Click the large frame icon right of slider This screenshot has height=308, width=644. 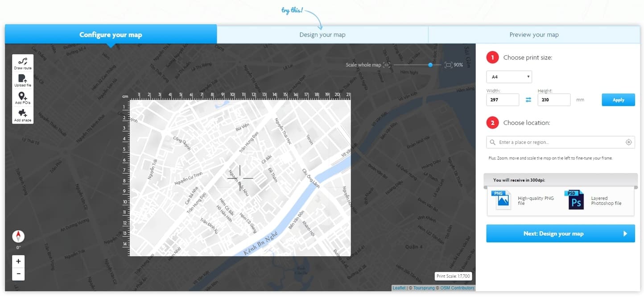pyautogui.click(x=448, y=65)
